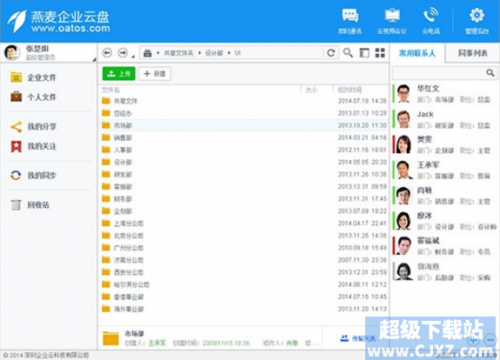Select the 济南分公司 folder name
Screen dimensions: 500x360
point(129,260)
